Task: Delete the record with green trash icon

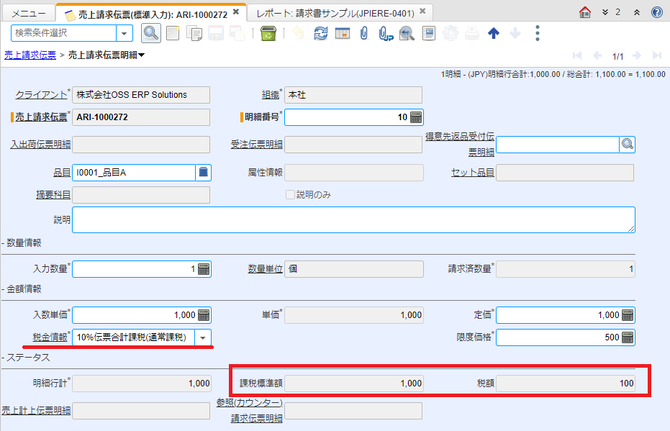Action: click(268, 33)
